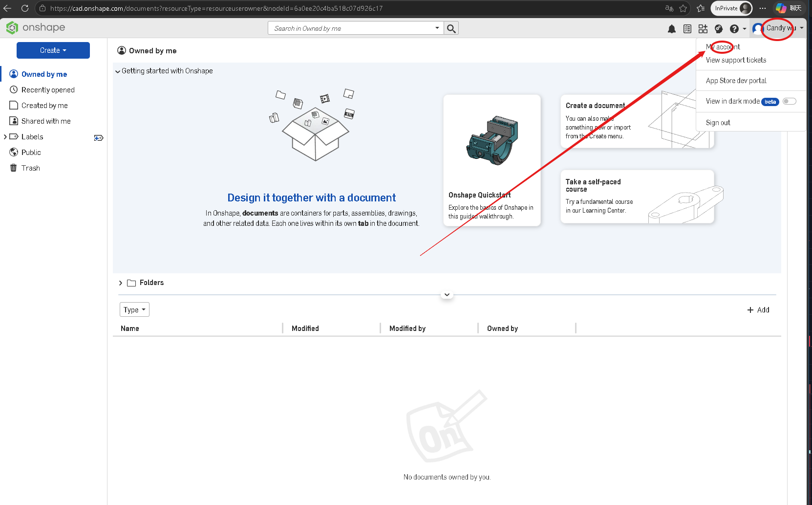The height and width of the screenshot is (505, 812).
Task: Browse Public documents
Action: click(x=31, y=153)
